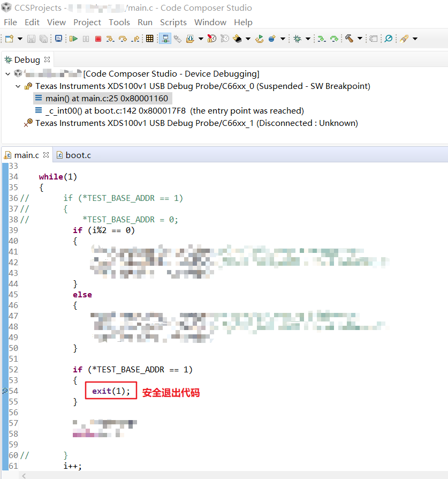Click the Load Program icon
The image size is (448, 479).
click(x=190, y=39)
